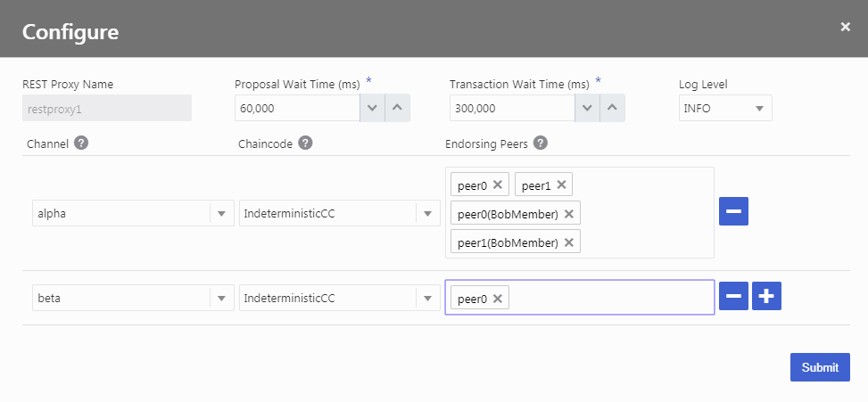Add a new channel row

coord(766,297)
